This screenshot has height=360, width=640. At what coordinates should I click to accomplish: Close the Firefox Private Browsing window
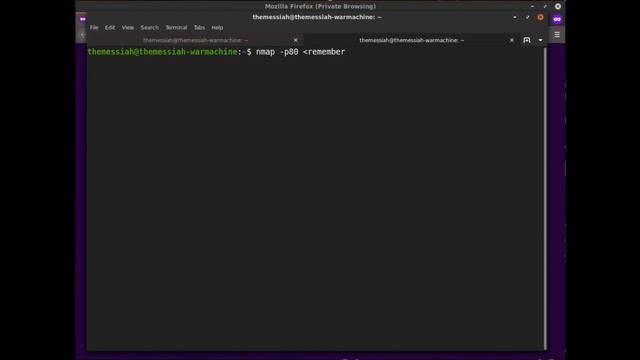558,7
